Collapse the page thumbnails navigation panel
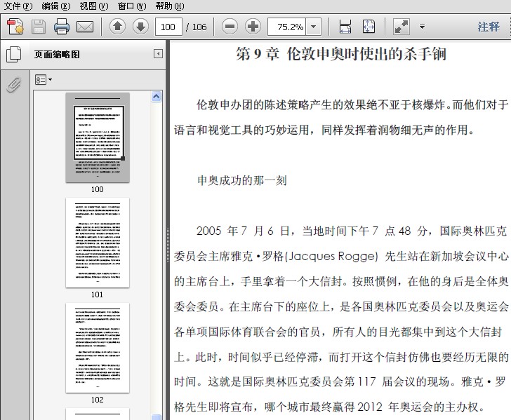This screenshot has width=511, height=420. [158, 54]
